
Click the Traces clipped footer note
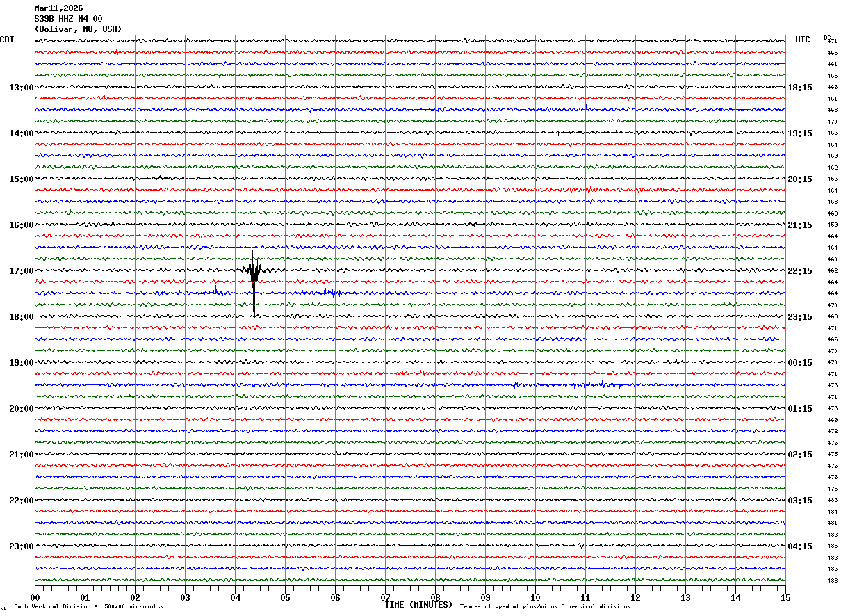pos(545,607)
